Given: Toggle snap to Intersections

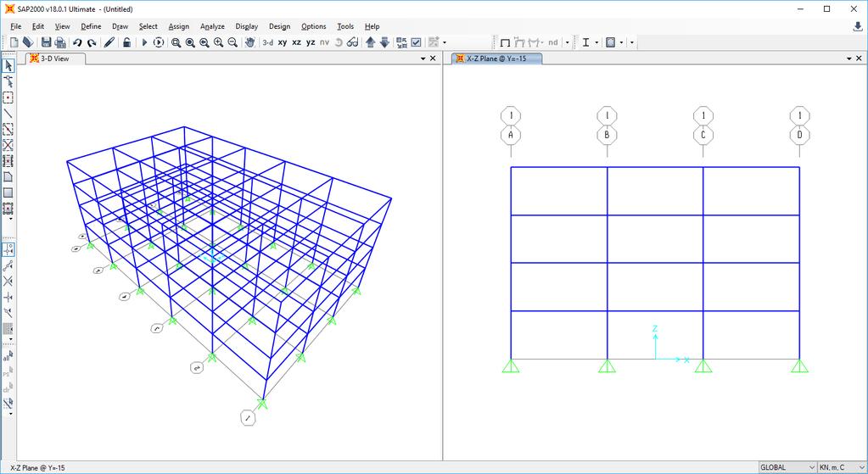Looking at the screenshot, I should coord(8,282).
